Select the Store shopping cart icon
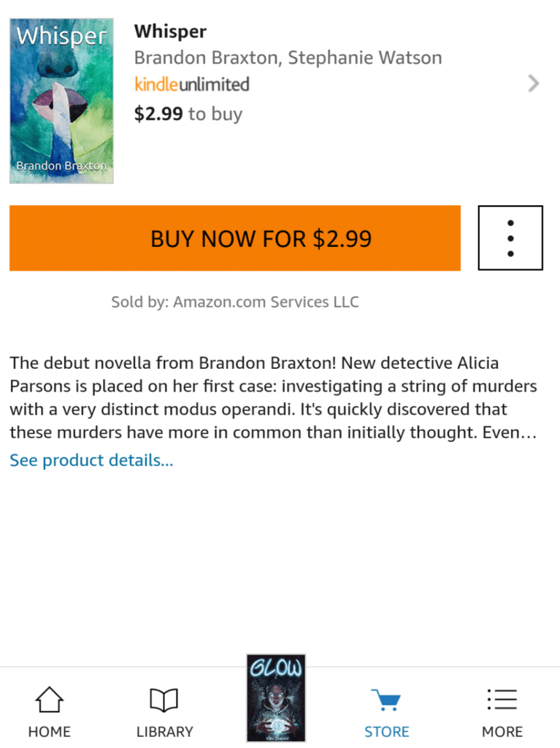Screen dimensions: 560x748 click(386, 701)
